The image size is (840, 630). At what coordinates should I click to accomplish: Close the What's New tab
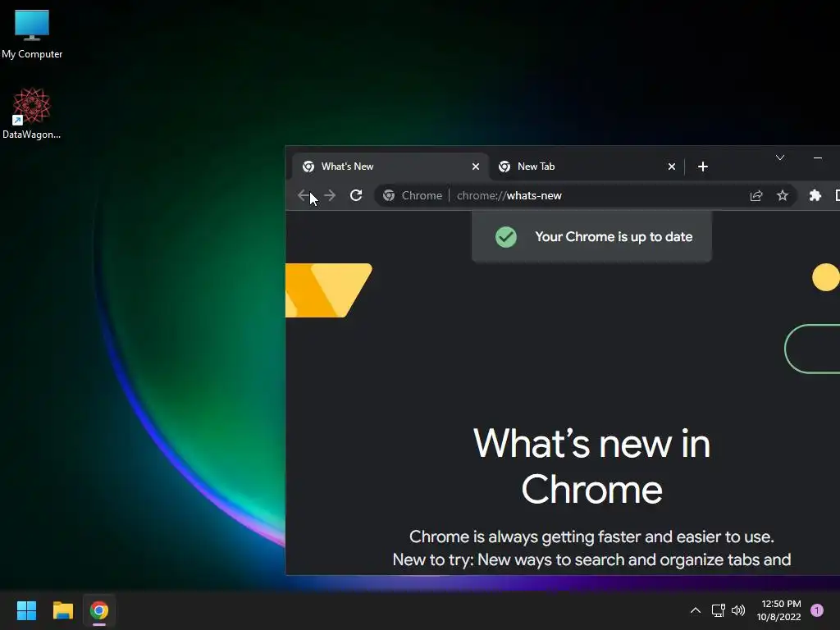click(x=475, y=167)
